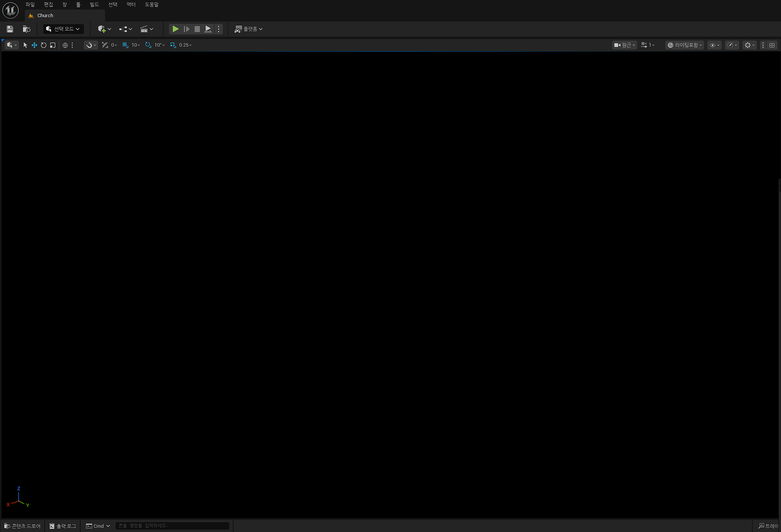Click the viewport layout grid icon
Viewport: 781px width, 532px height.
click(772, 45)
